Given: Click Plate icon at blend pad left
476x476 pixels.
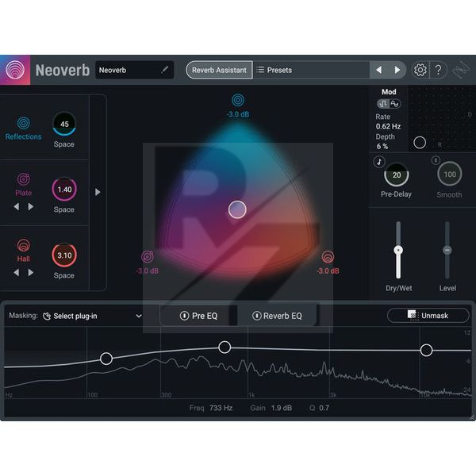Looking at the screenshot, I should click(148, 256).
